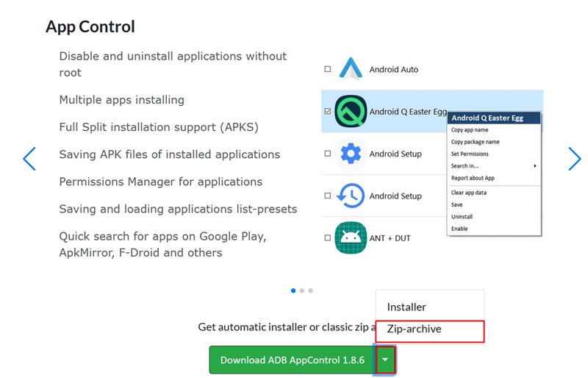This screenshot has height=378, width=588.
Task: Select Save in the context menu
Action: click(456, 204)
